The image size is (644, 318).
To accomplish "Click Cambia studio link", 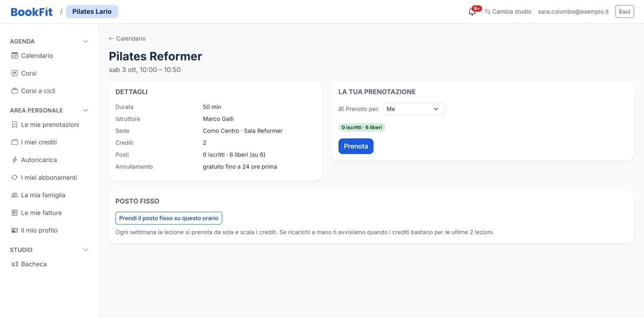I will (512, 12).
